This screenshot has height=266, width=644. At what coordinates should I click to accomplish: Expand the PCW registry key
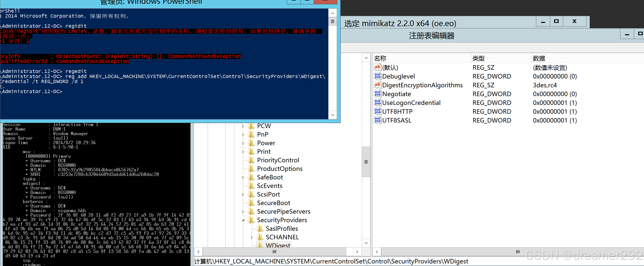click(243, 126)
